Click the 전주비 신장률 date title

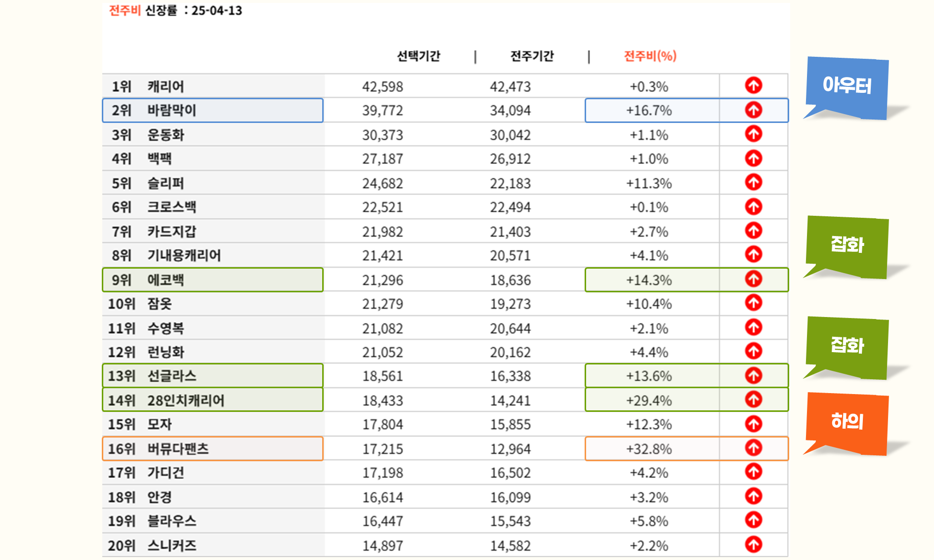tap(175, 11)
